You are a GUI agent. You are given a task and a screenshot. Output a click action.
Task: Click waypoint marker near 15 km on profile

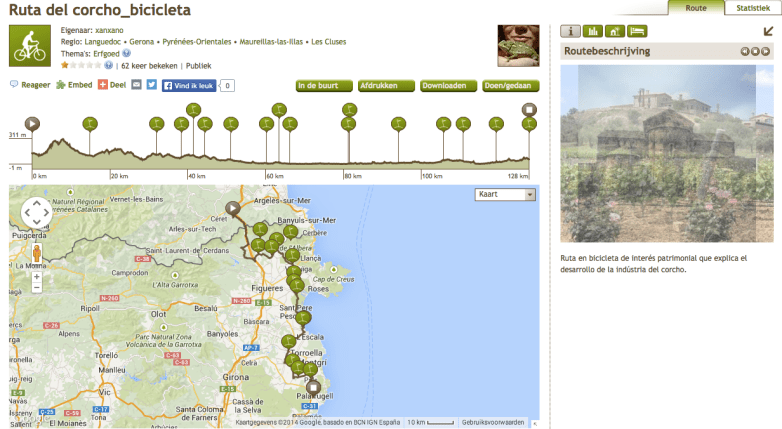[x=90, y=124]
